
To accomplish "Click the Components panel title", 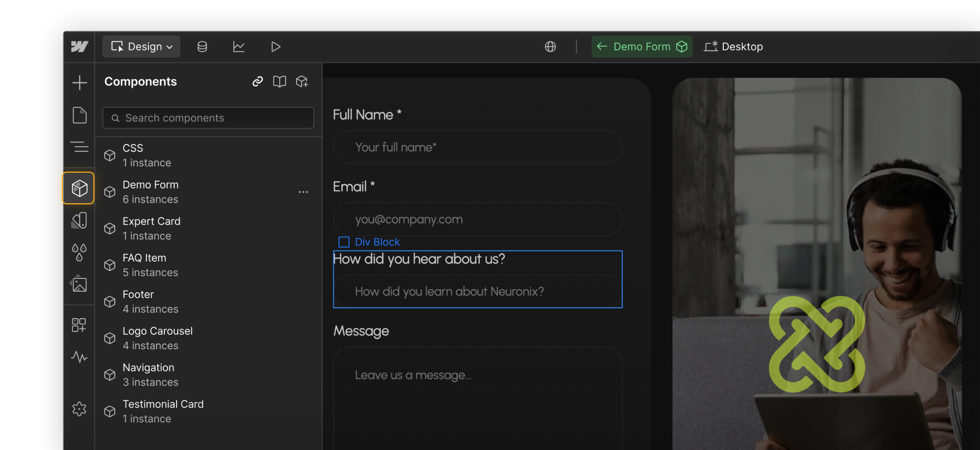I will coord(140,82).
